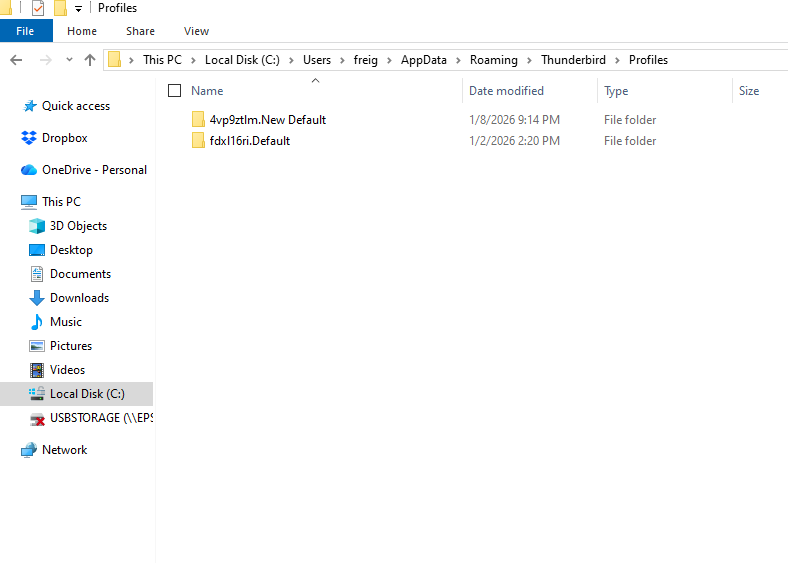Open Dropbox in the navigation pane
This screenshot has width=788, height=563.
[64, 138]
